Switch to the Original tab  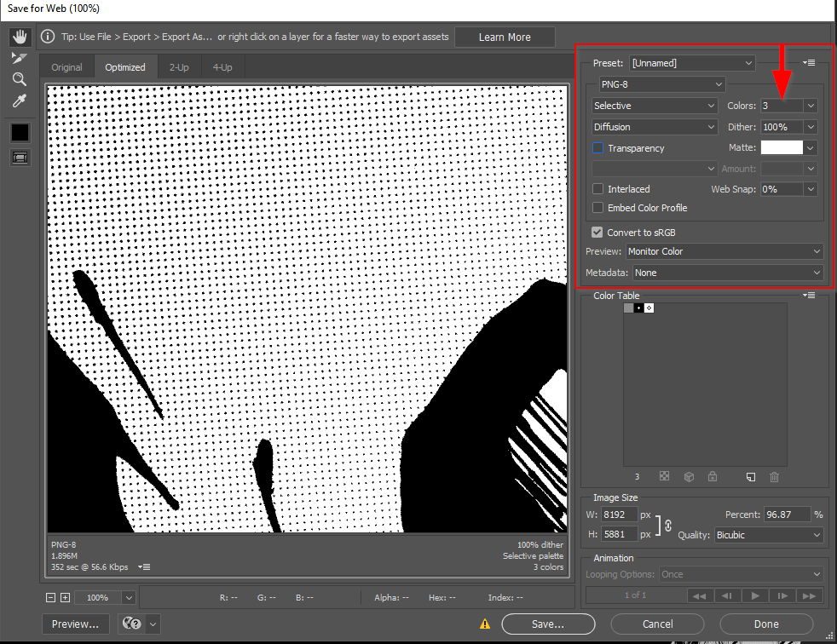point(66,67)
